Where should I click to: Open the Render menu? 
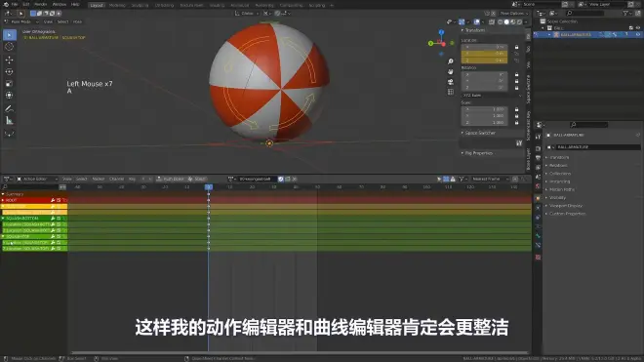click(x=40, y=5)
